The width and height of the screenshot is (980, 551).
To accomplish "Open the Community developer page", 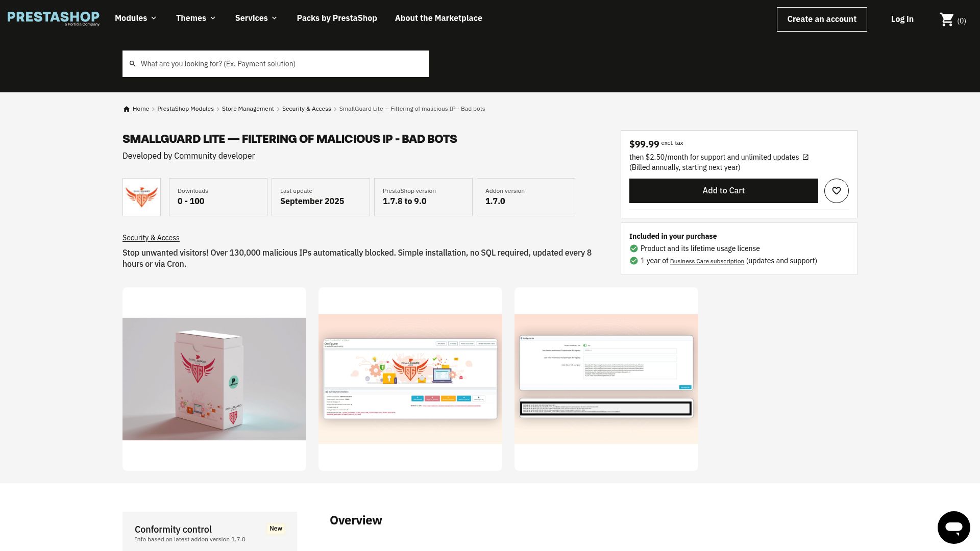I will [214, 156].
